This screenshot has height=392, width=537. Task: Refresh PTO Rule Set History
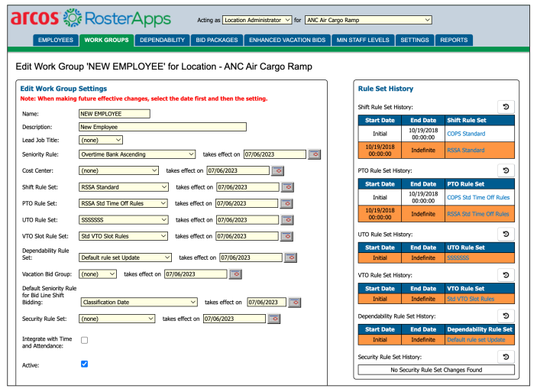(506, 170)
